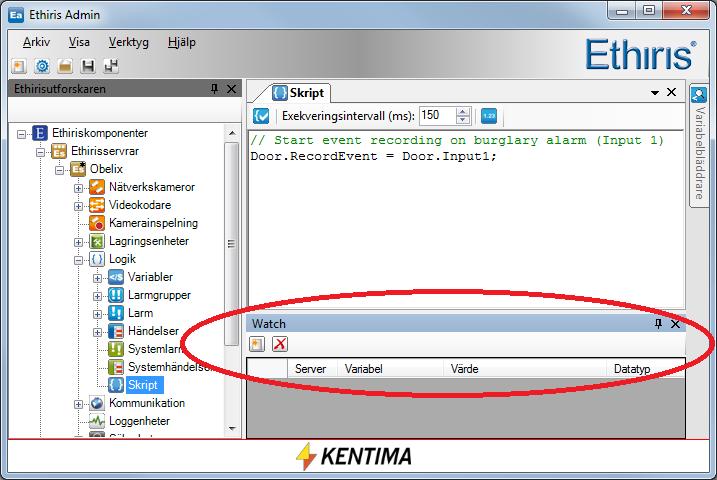Click the save all toolbar icon
Viewport: 717px width, 480px height.
[x=111, y=66]
